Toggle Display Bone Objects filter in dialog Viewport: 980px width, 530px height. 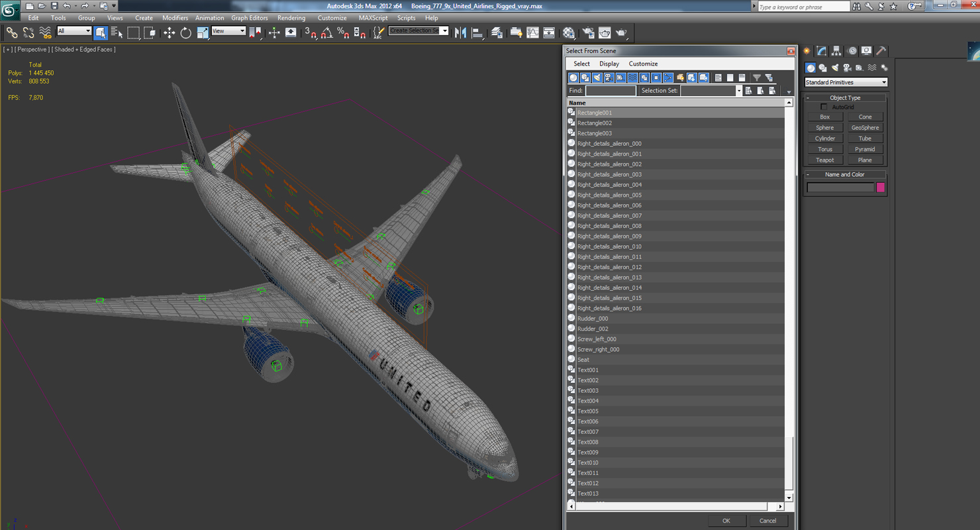click(668, 78)
